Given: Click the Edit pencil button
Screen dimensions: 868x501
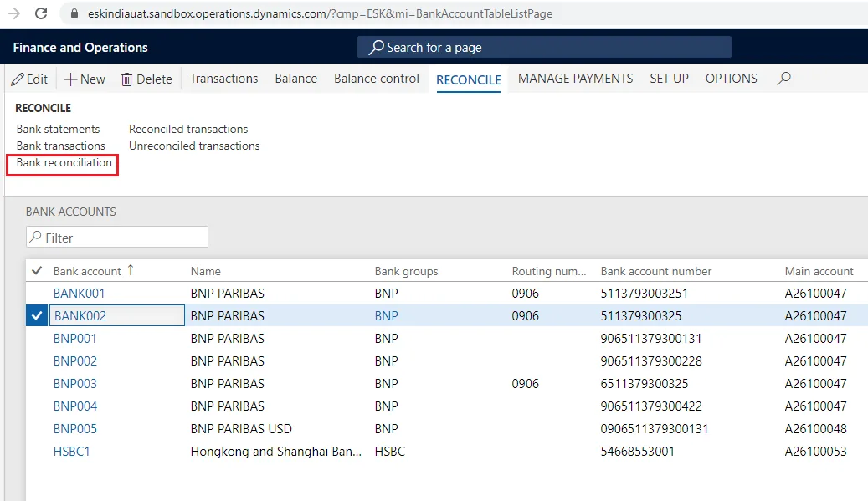Looking at the screenshot, I should coord(29,79).
